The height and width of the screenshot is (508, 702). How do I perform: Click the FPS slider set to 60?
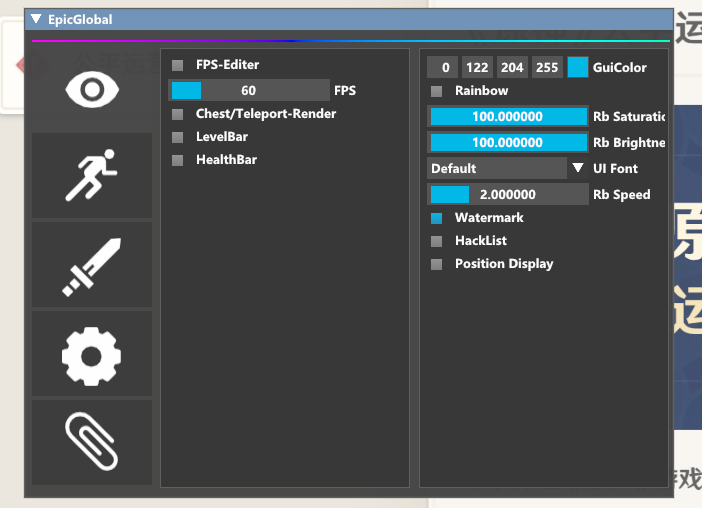(x=248, y=90)
